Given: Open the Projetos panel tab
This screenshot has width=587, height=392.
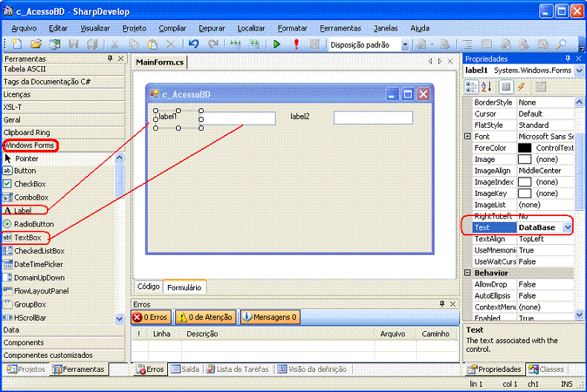Looking at the screenshot, I should 26,369.
